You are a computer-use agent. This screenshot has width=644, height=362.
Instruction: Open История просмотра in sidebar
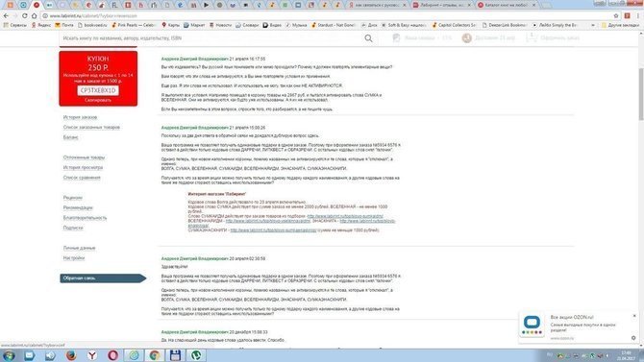83,167
